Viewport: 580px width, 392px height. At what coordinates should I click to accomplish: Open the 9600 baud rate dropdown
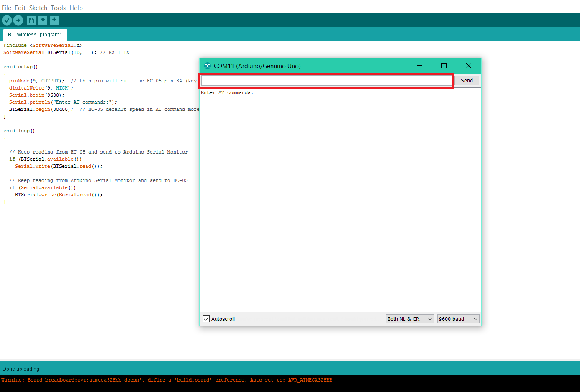click(x=458, y=319)
